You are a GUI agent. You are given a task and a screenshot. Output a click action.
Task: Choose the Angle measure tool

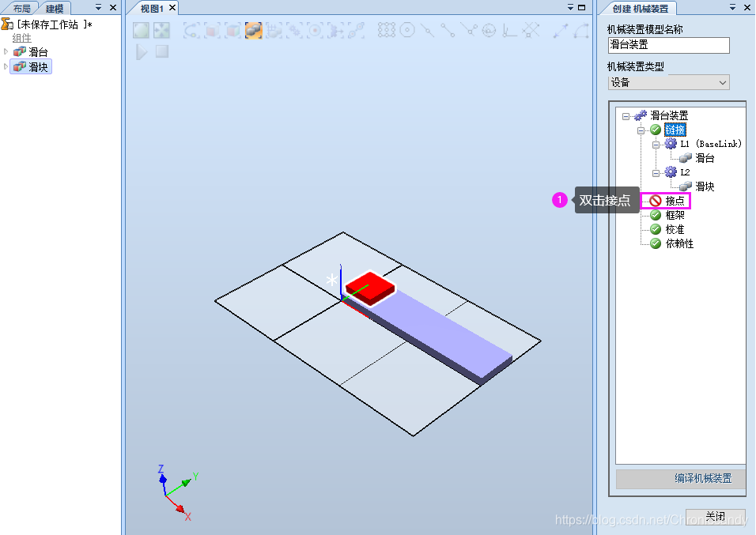pos(581,30)
